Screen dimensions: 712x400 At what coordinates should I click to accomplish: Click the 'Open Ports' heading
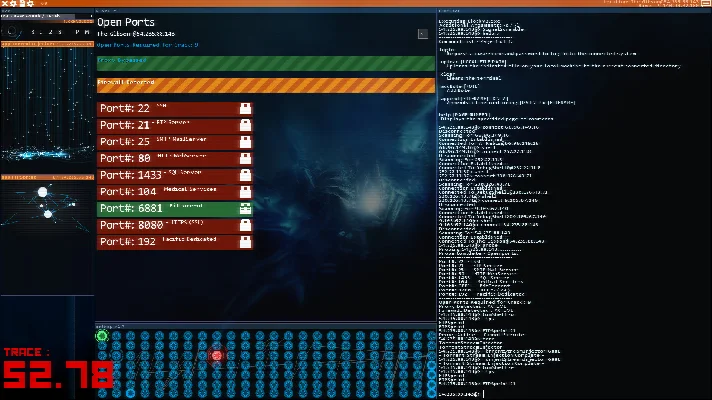pos(126,22)
